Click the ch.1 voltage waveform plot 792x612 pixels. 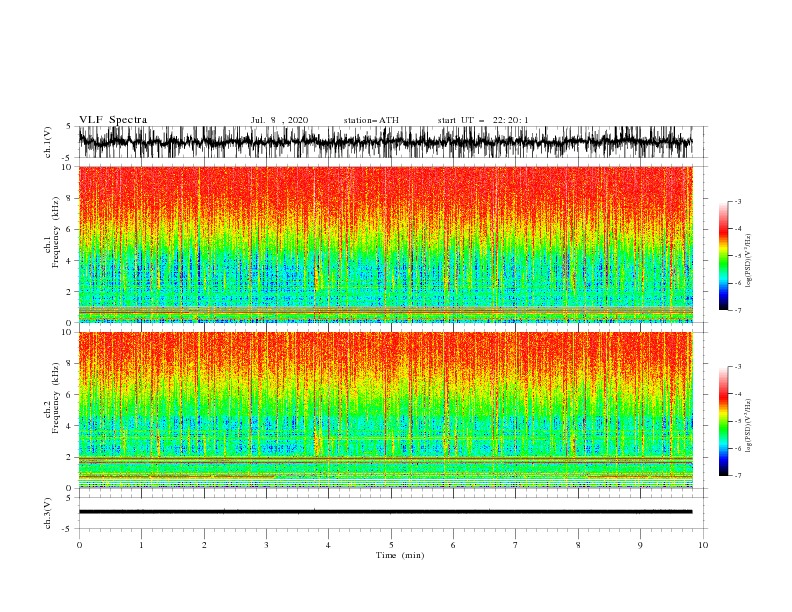[x=385, y=142]
